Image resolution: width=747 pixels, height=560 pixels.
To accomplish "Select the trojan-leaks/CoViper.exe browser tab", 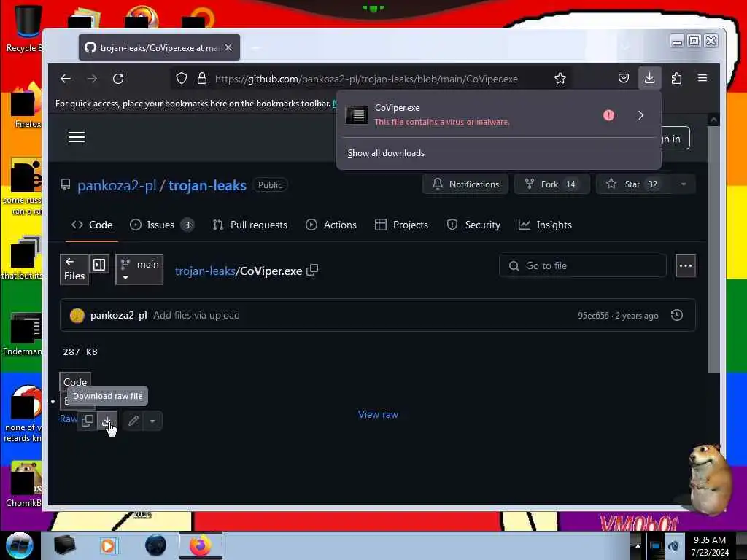I will [x=159, y=47].
